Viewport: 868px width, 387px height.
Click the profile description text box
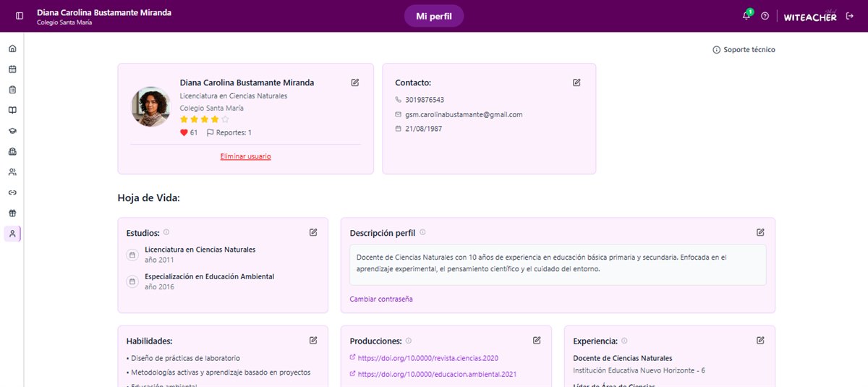click(x=558, y=265)
